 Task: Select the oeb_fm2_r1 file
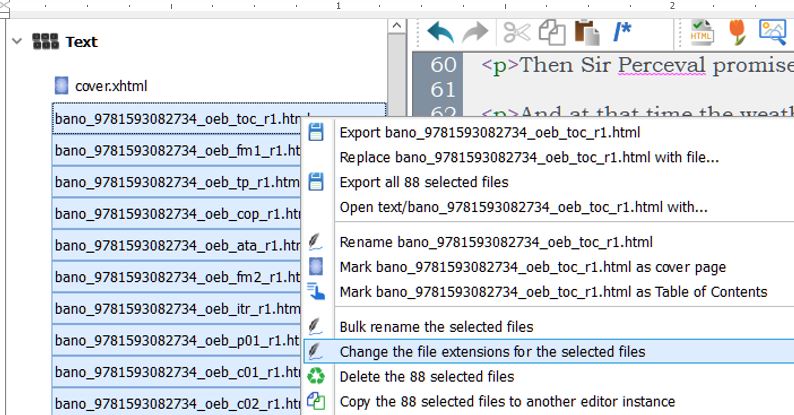(x=176, y=277)
